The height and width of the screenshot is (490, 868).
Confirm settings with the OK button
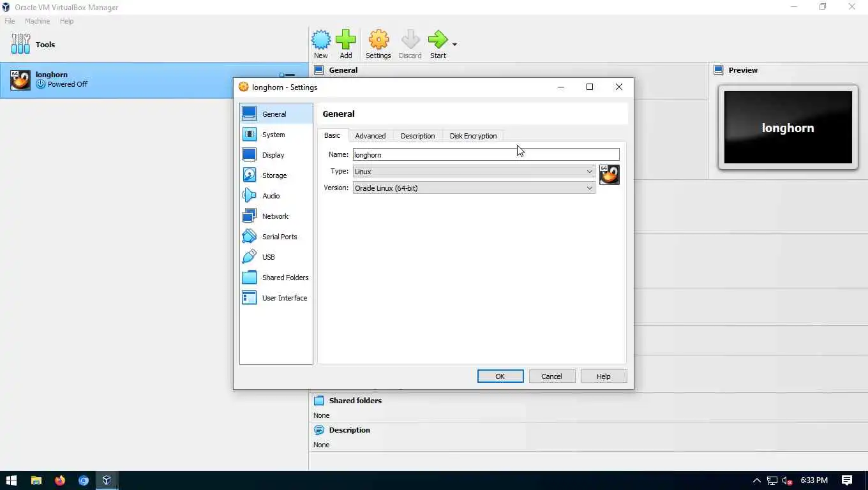[x=500, y=376]
